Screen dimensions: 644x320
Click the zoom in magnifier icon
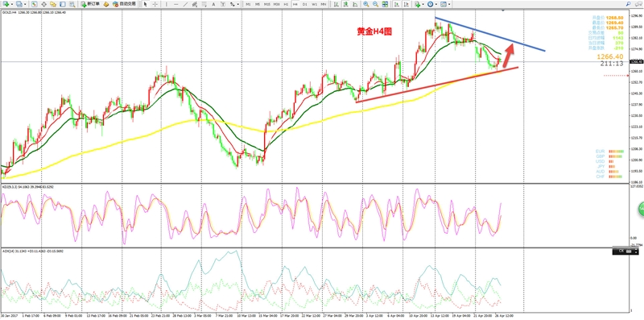[x=366, y=4]
